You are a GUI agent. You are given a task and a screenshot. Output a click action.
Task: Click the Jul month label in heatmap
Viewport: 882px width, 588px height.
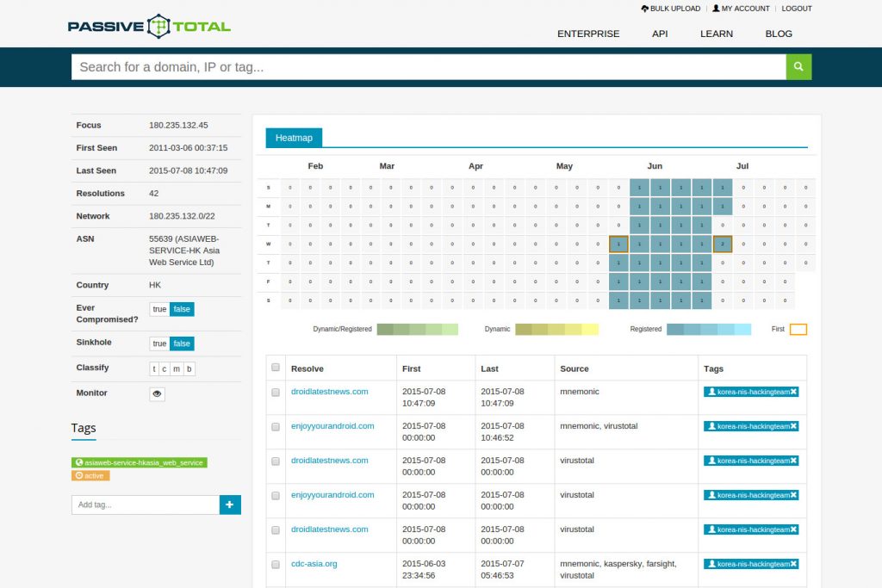[x=742, y=166]
